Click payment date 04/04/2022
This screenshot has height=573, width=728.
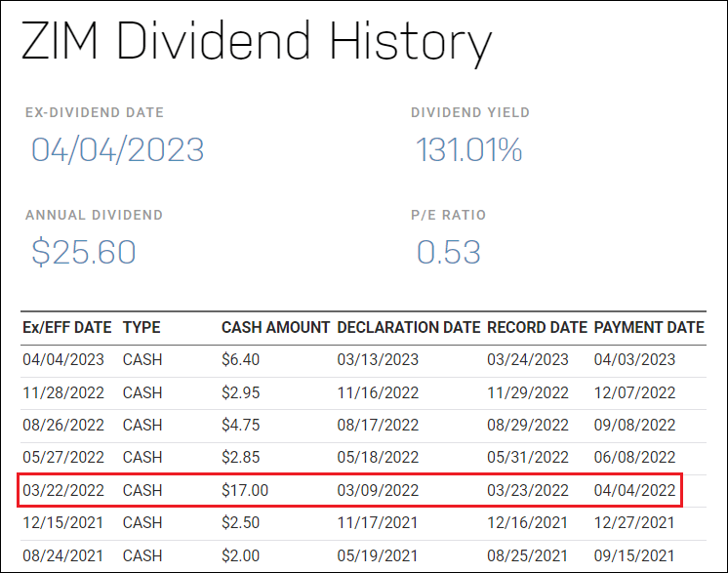(x=634, y=490)
